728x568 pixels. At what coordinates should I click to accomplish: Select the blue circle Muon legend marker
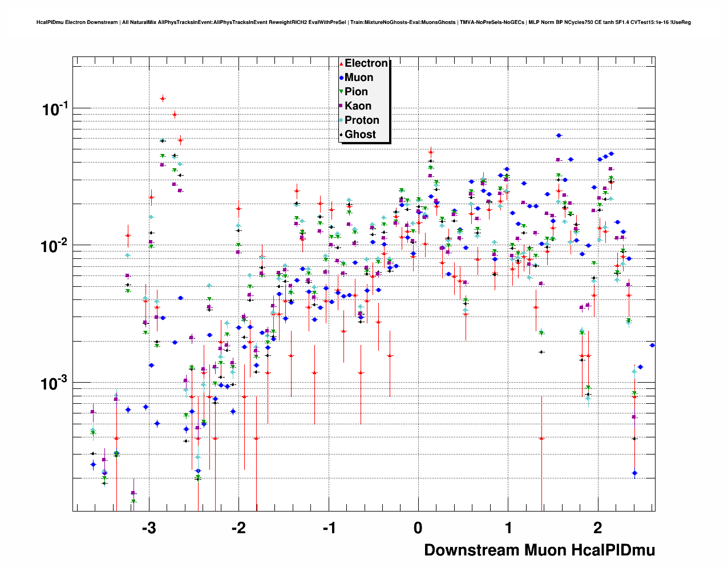(x=341, y=78)
